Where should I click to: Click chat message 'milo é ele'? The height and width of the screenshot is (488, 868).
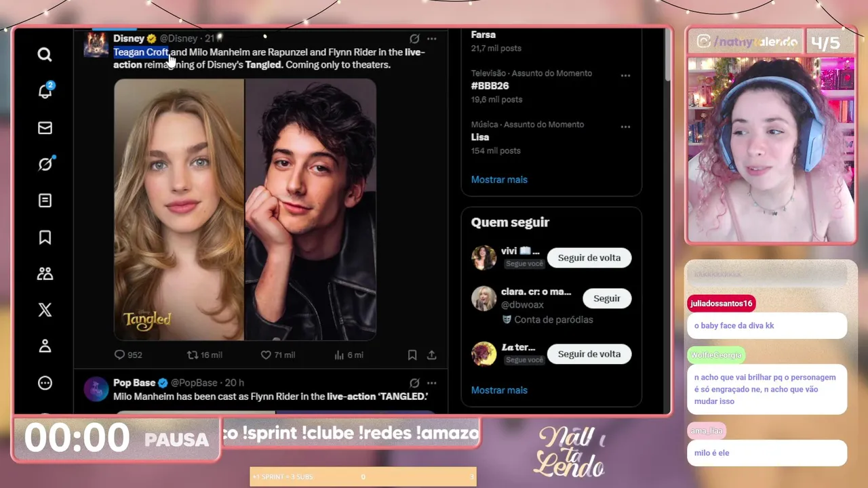coord(767,453)
